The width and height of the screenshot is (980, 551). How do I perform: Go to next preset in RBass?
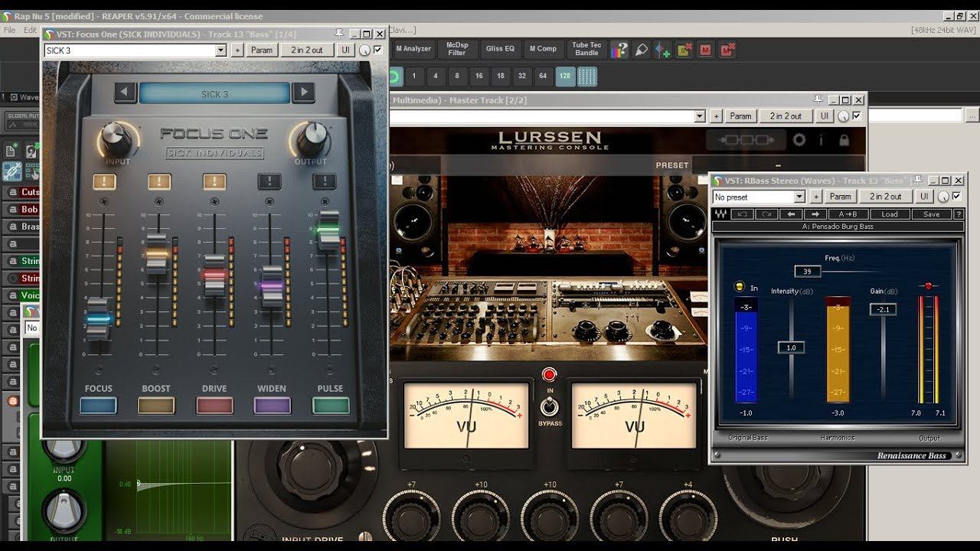(815, 214)
